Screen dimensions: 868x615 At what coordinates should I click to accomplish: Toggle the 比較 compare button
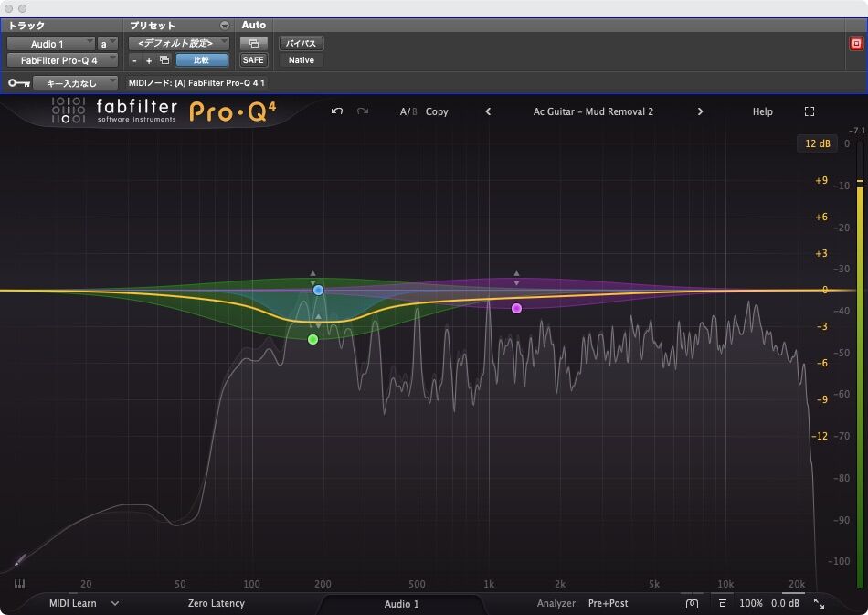pyautogui.click(x=202, y=59)
